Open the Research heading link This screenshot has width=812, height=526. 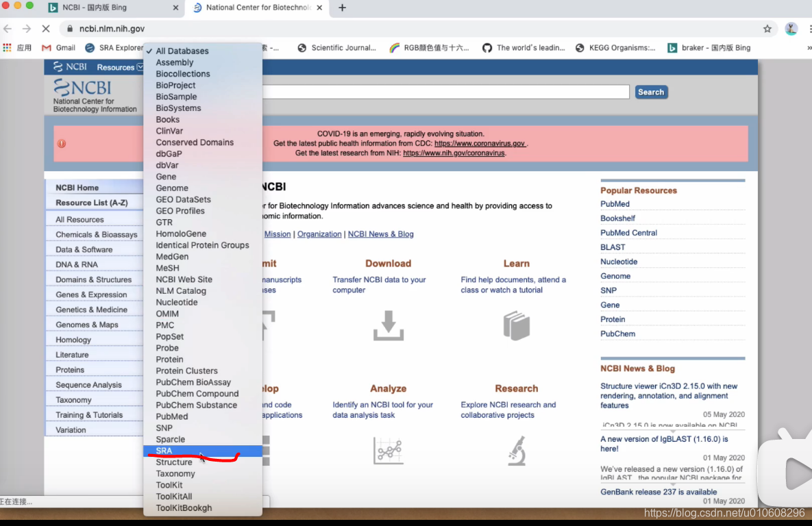tap(516, 389)
